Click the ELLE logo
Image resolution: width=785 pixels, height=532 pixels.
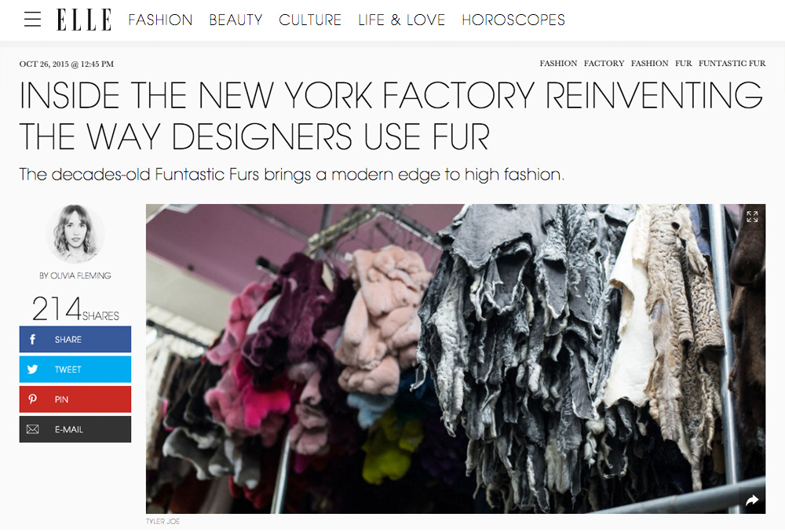[x=84, y=20]
